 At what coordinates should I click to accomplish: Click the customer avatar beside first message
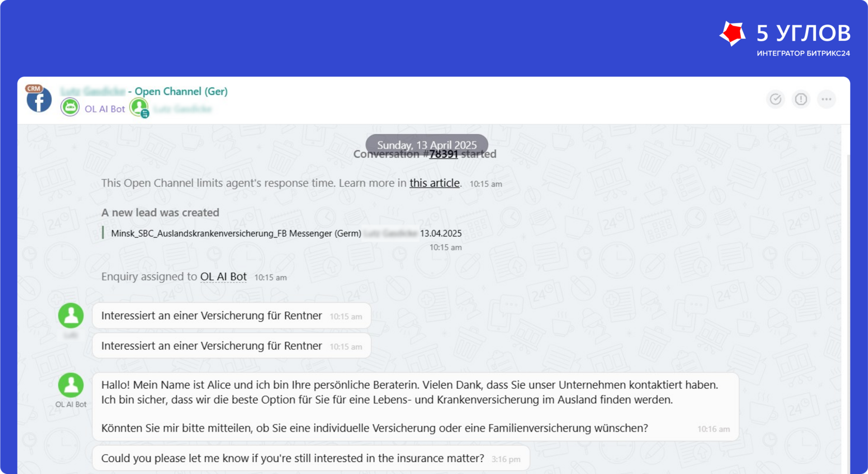coord(71,315)
